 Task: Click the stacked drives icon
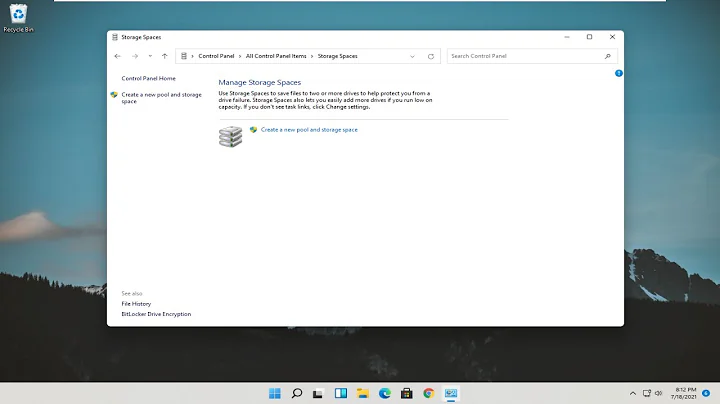pos(231,136)
